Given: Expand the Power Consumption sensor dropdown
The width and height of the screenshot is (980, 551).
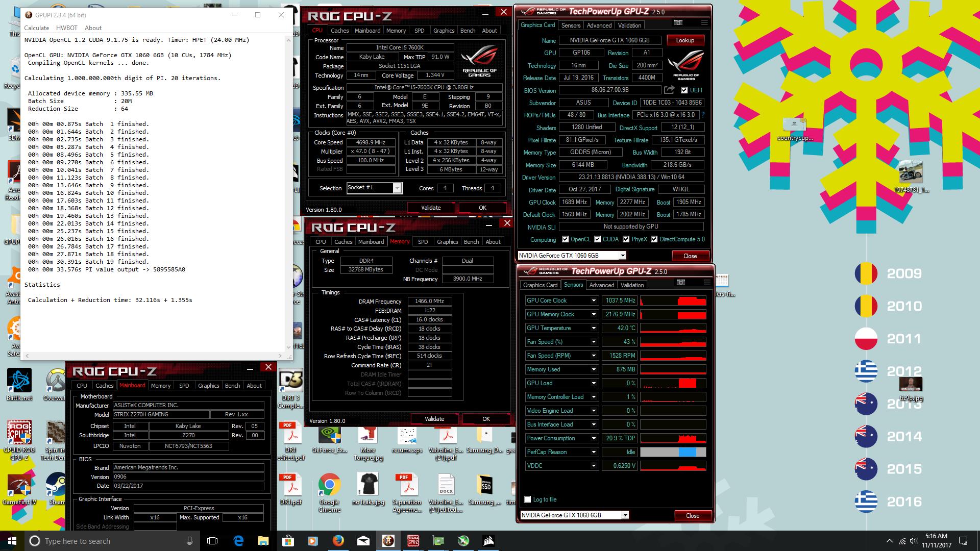Looking at the screenshot, I should point(594,438).
